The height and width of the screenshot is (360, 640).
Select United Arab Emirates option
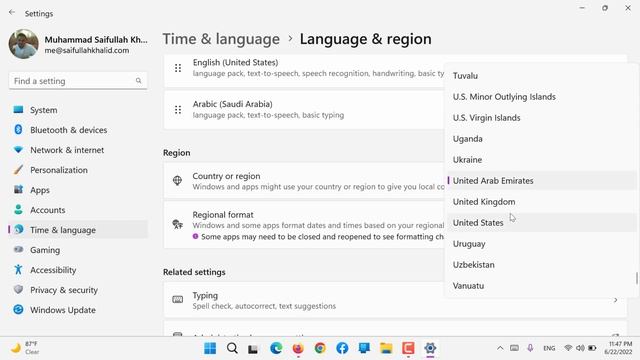542,180
